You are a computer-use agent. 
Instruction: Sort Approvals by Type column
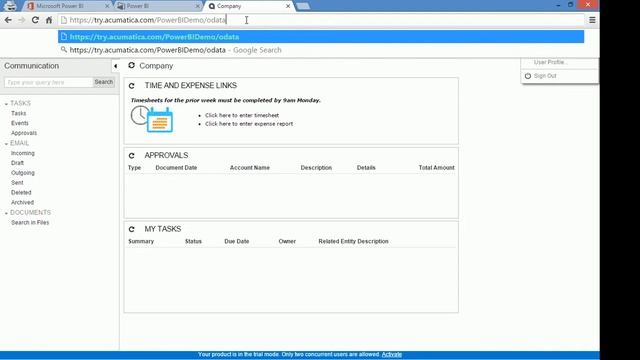pos(134,168)
